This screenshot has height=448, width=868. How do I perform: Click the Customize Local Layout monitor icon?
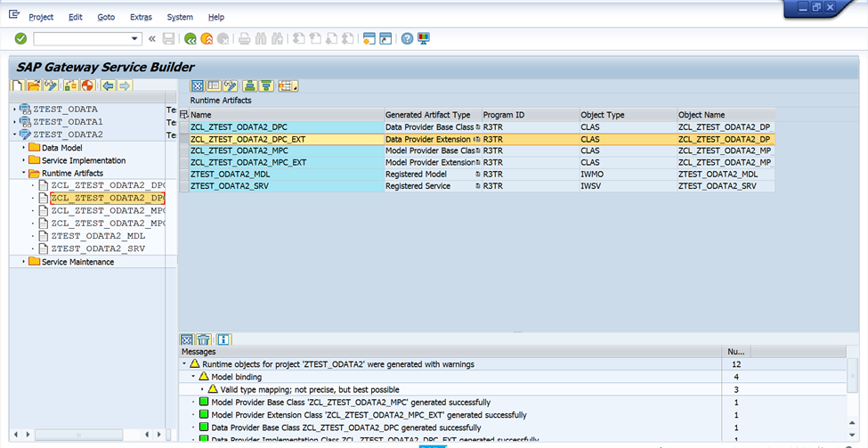(x=424, y=39)
